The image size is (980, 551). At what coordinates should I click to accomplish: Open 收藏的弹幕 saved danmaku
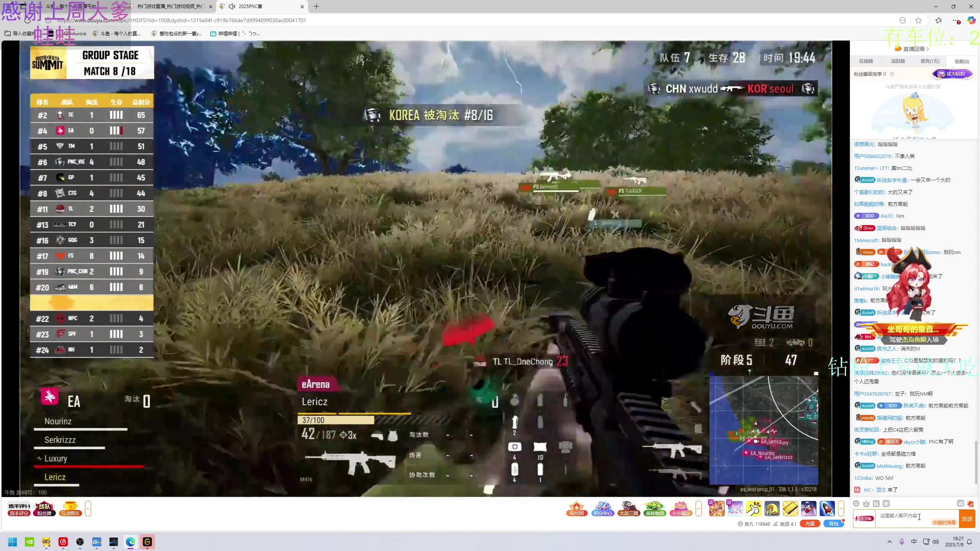pos(944,523)
